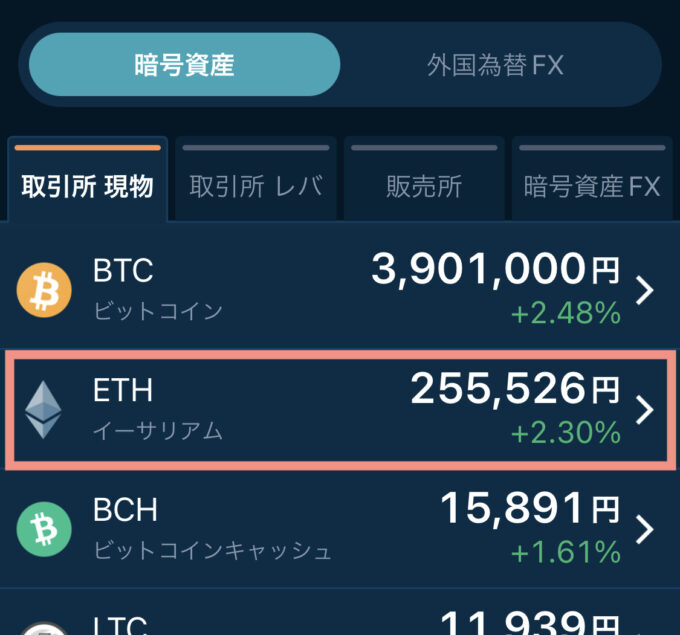Select the 暗号資産 FX tab
The width and height of the screenshot is (680, 635).
click(592, 180)
